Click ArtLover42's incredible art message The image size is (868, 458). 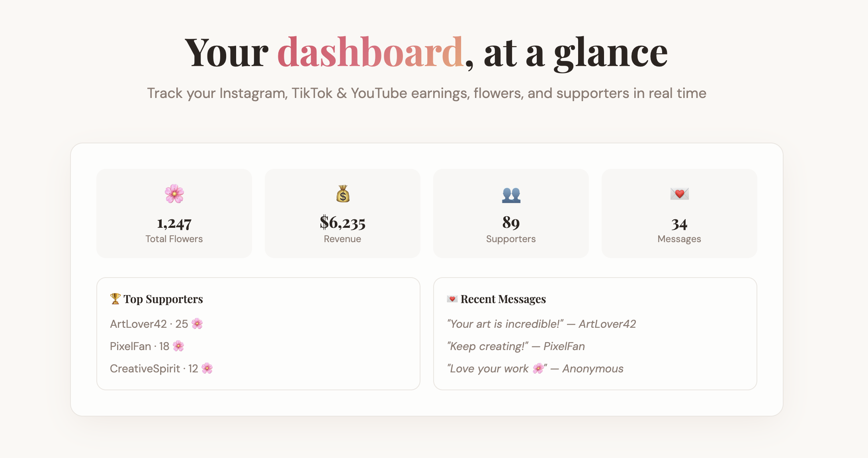click(x=542, y=324)
